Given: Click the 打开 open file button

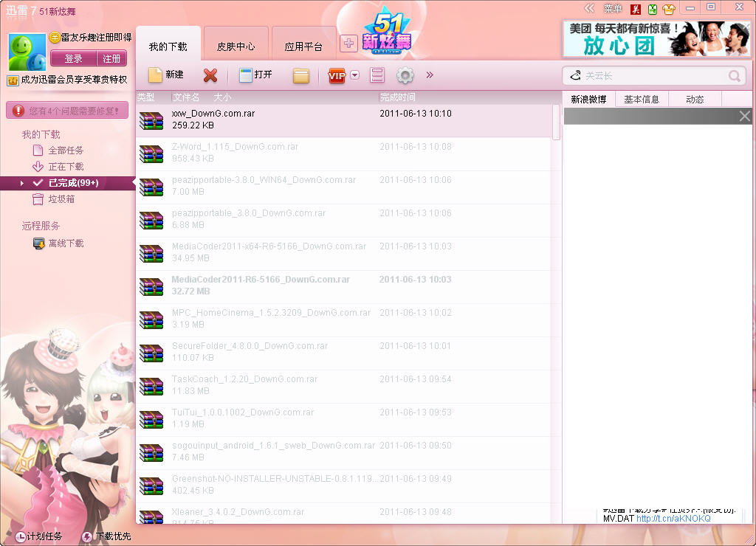Looking at the screenshot, I should tap(255, 75).
